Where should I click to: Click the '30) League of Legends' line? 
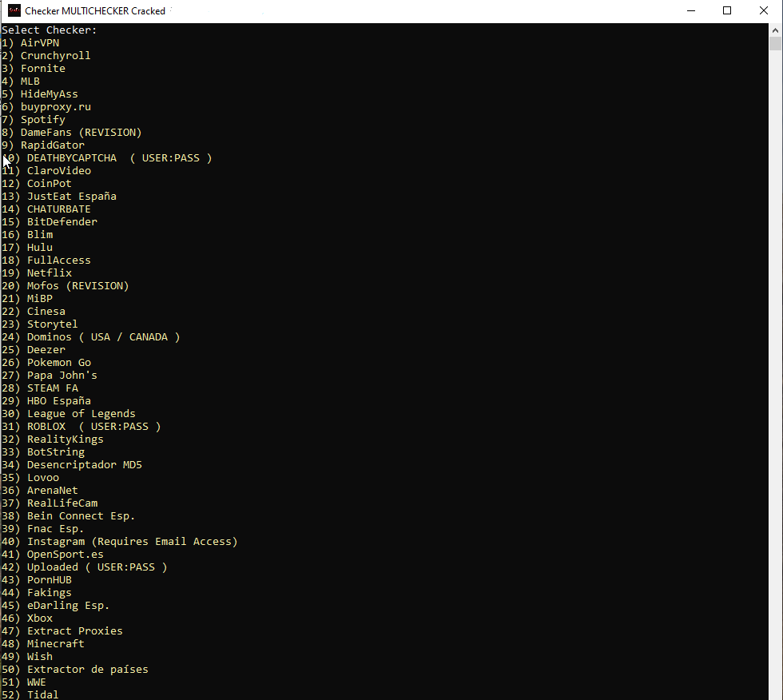tap(69, 413)
